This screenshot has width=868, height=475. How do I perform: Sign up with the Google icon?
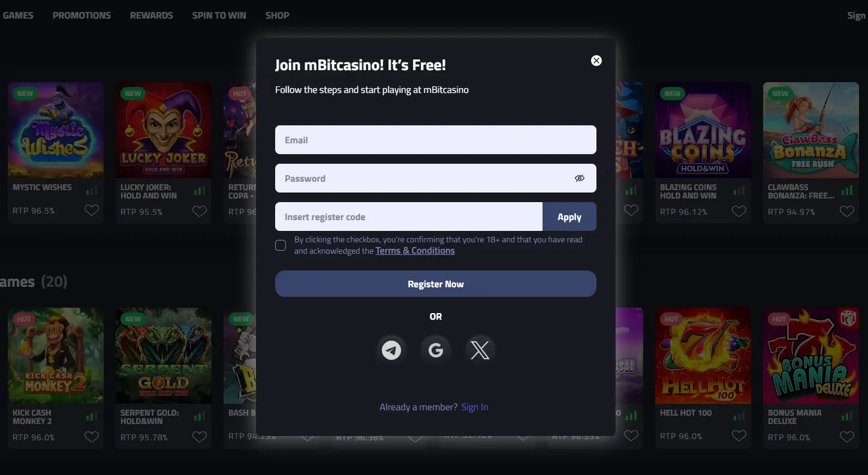(x=435, y=350)
